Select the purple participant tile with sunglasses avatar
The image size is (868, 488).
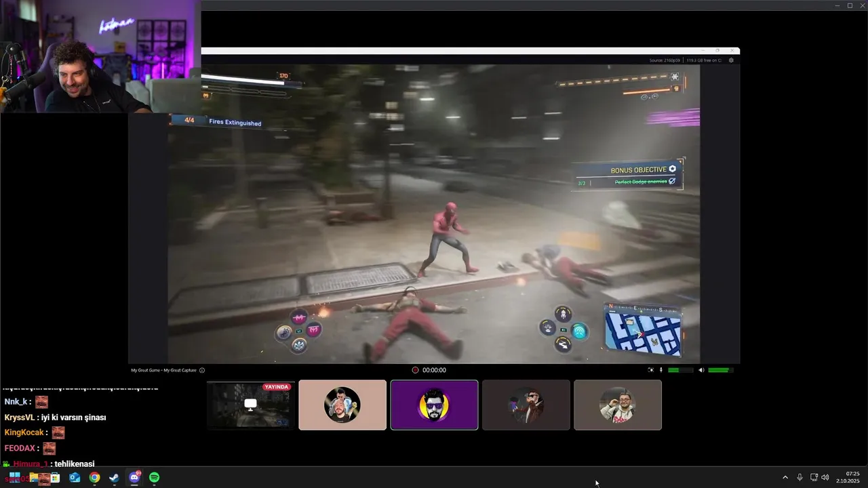(x=434, y=405)
